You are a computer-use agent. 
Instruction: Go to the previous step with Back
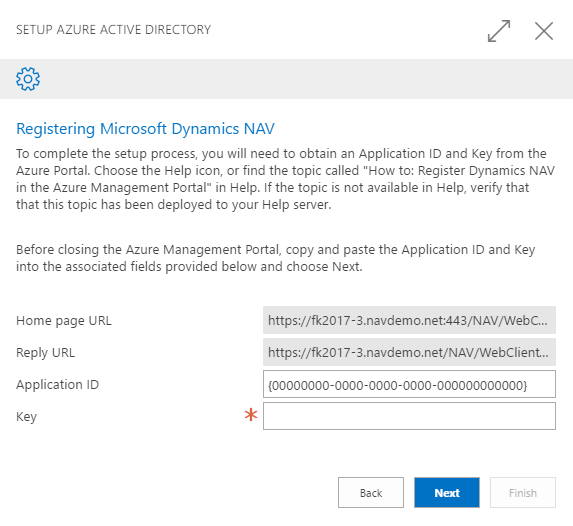[x=371, y=493]
